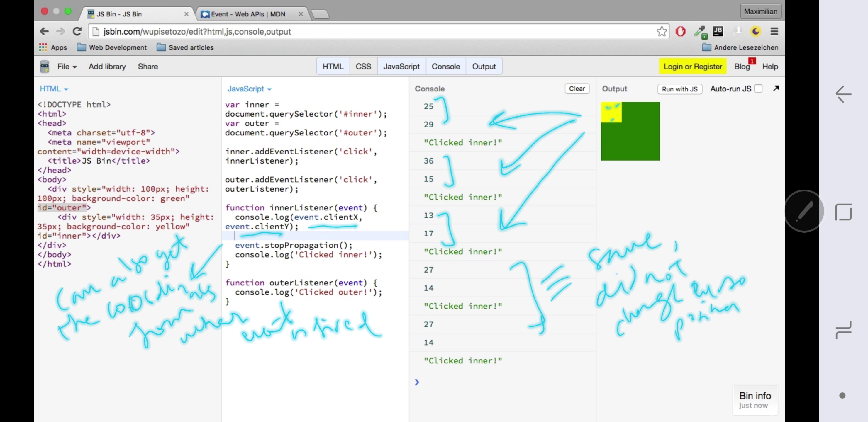Reload the JS Bin page

click(77, 31)
